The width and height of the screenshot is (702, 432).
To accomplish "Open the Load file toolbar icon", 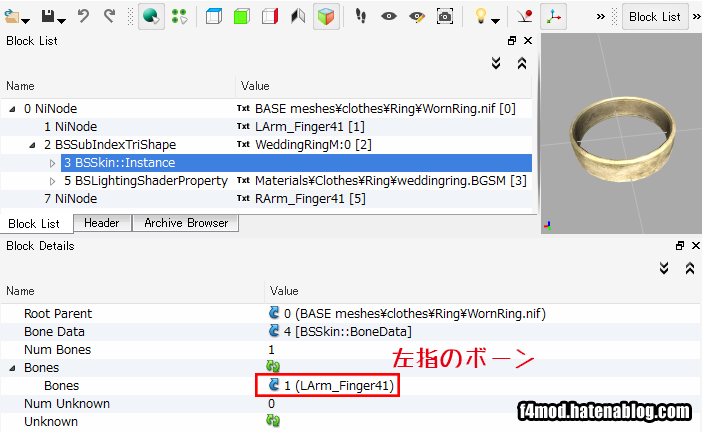I will [x=11, y=17].
